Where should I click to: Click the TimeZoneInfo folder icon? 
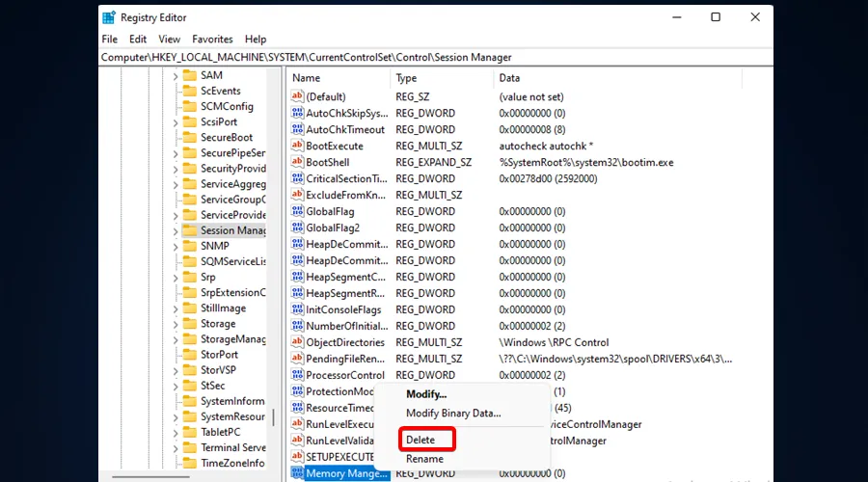(x=190, y=463)
